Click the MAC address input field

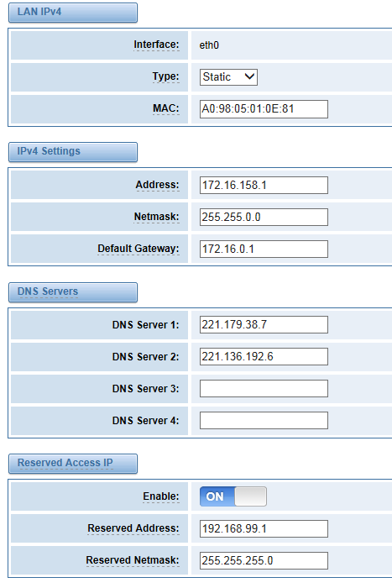pyautogui.click(x=264, y=109)
